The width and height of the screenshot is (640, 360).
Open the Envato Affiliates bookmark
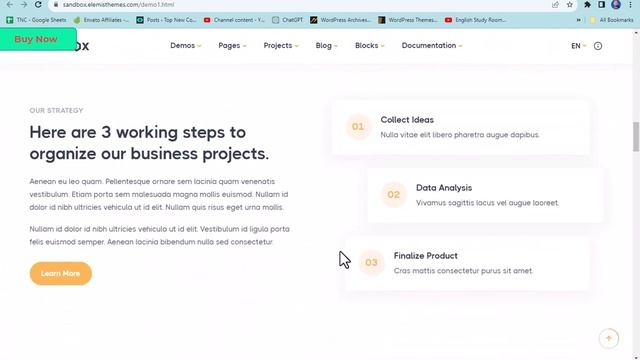click(102, 20)
